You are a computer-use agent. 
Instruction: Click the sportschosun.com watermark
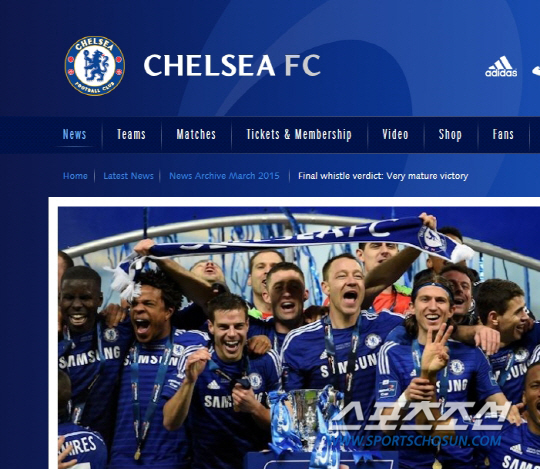coord(413,441)
